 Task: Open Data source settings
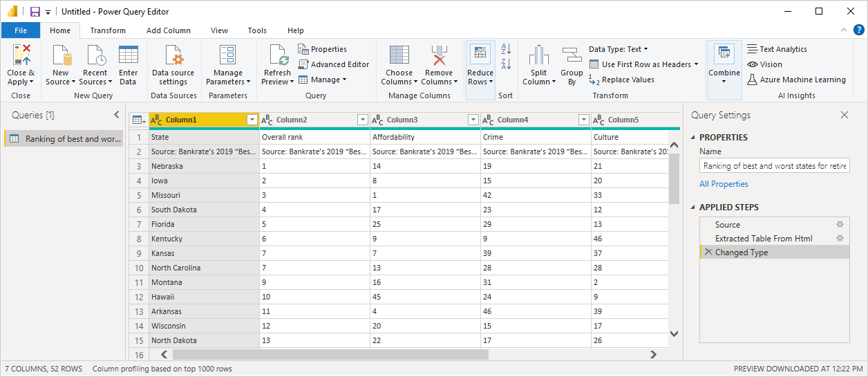point(173,55)
